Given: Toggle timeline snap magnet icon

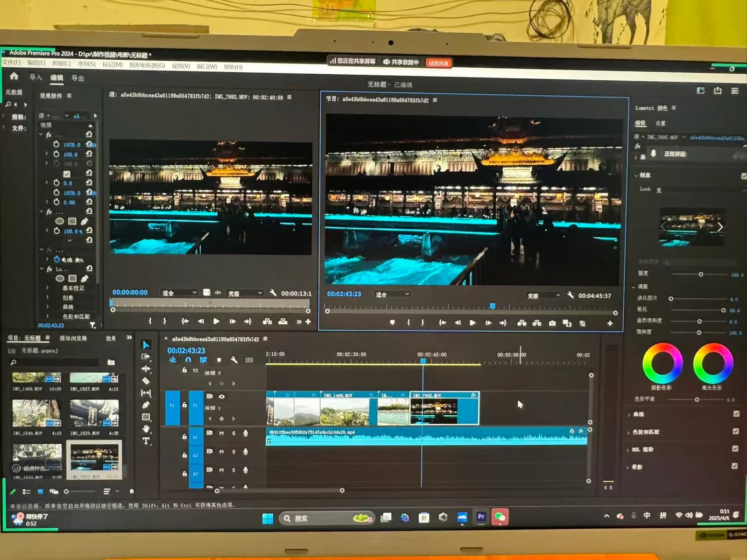Looking at the screenshot, I should pos(188,360).
